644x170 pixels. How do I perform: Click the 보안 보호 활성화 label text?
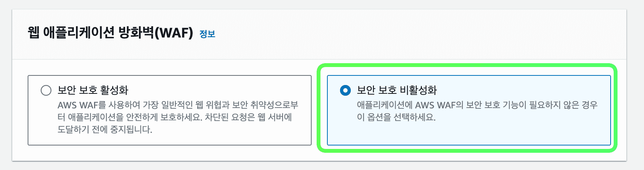click(x=93, y=90)
